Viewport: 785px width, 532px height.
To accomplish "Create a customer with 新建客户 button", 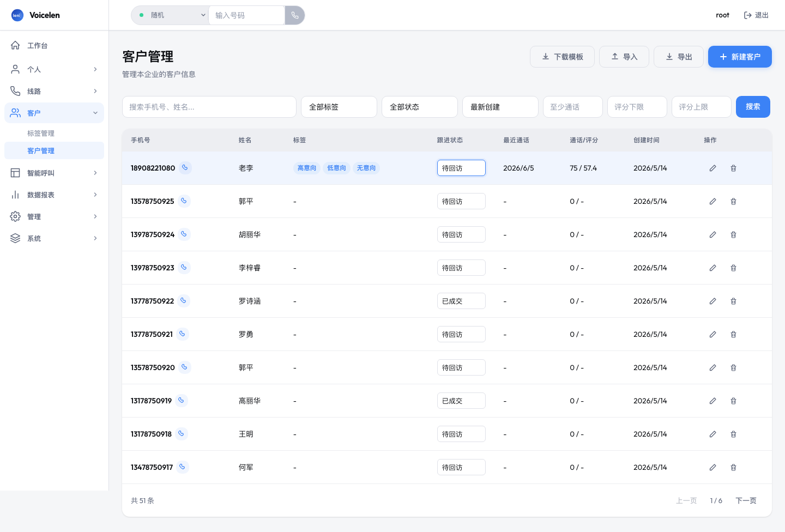I will click(740, 57).
